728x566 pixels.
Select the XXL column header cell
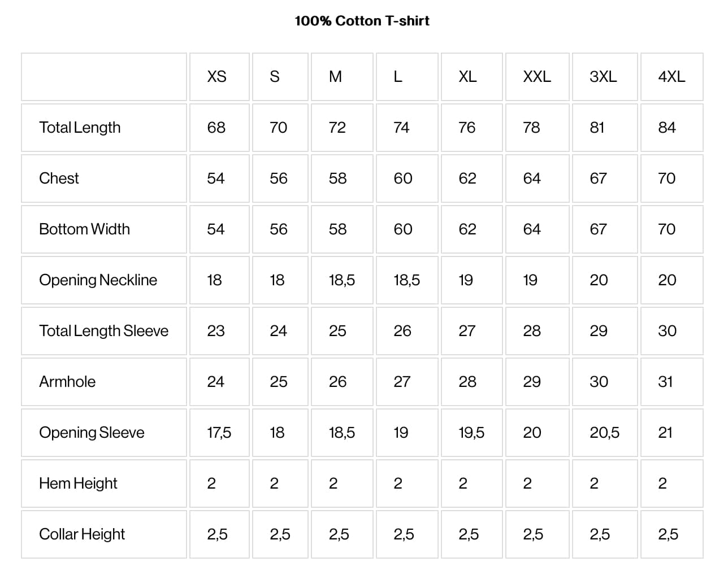pyautogui.click(x=536, y=77)
